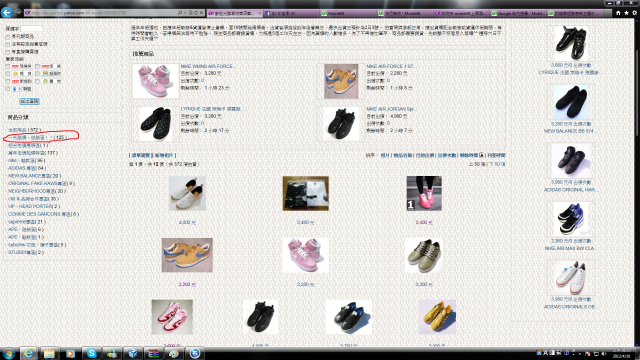This screenshot has width=640, height=360.
Task: Click tan and blue Air Force featured thumbnail
Action: [341, 81]
